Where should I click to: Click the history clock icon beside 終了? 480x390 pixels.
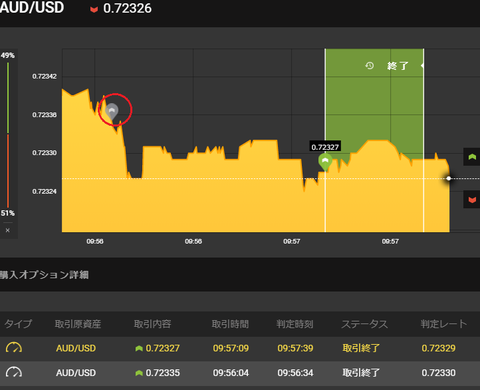click(x=369, y=66)
